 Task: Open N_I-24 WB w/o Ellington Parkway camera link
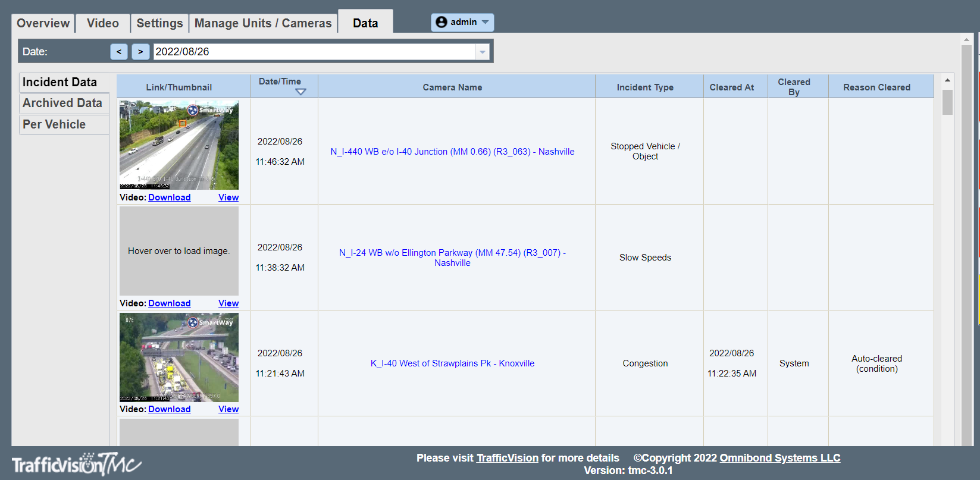pyautogui.click(x=452, y=258)
